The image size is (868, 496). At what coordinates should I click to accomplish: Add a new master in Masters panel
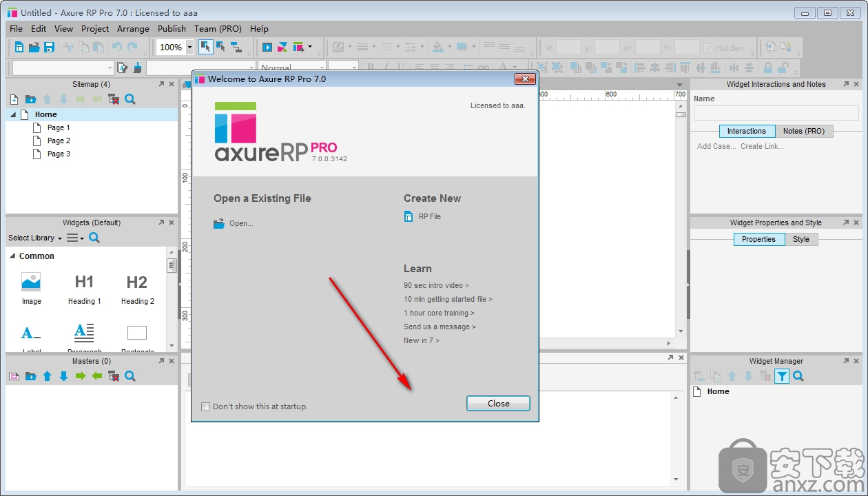click(14, 376)
